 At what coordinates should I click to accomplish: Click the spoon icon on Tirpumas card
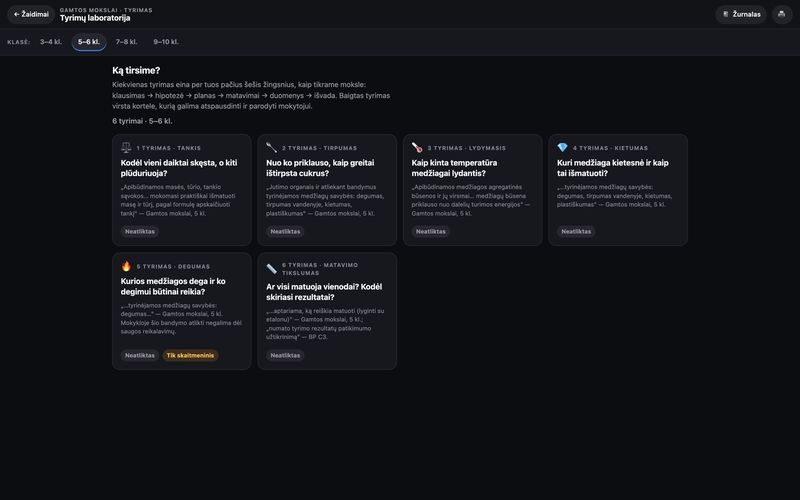(271, 147)
